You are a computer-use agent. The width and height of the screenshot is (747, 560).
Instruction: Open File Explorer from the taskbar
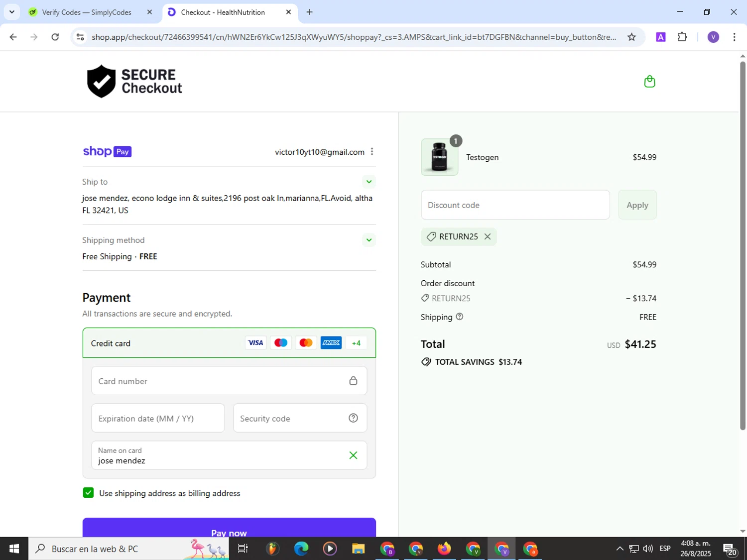(358, 549)
